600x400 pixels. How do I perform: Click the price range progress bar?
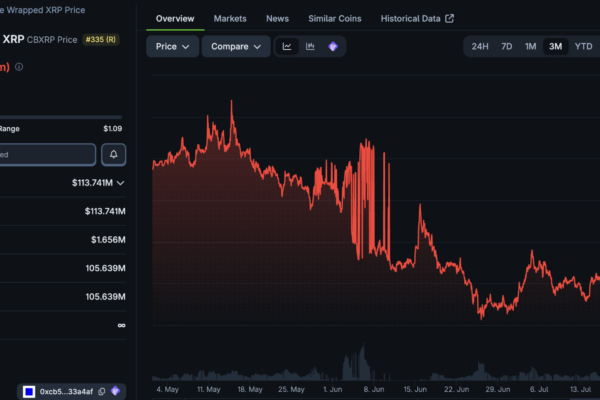[61, 117]
